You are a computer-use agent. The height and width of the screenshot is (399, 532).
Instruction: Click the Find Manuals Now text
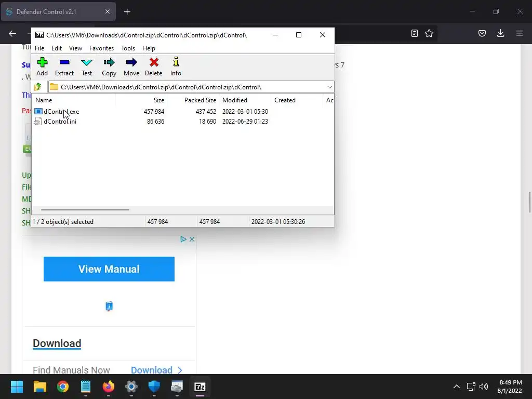click(71, 370)
